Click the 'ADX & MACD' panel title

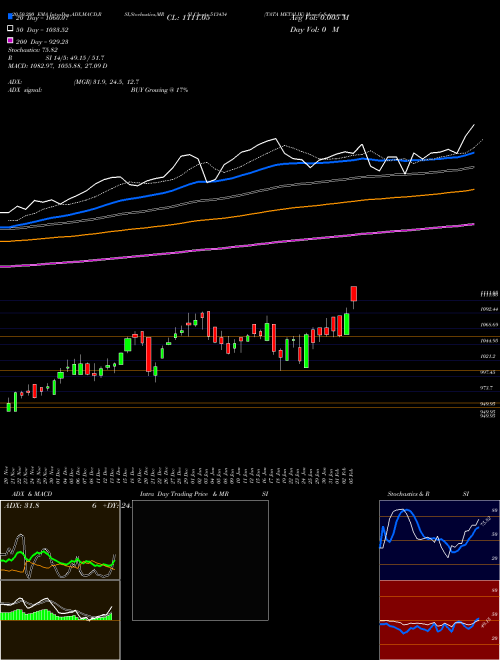click(30, 494)
